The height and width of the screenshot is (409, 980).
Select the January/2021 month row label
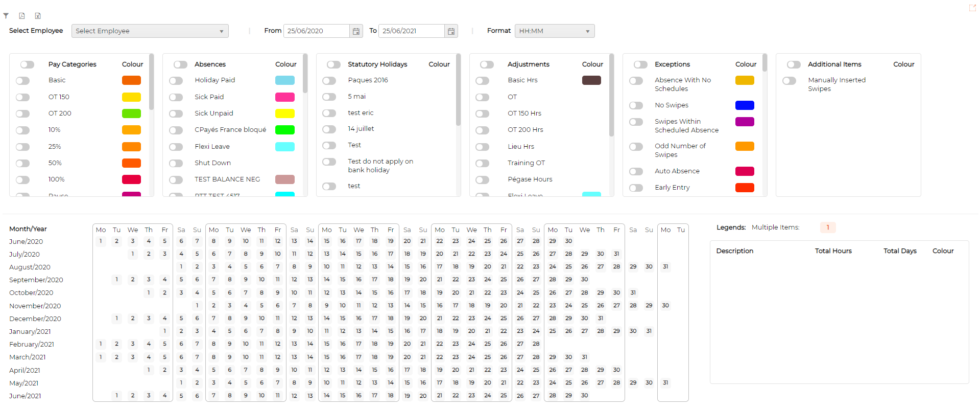(30, 332)
